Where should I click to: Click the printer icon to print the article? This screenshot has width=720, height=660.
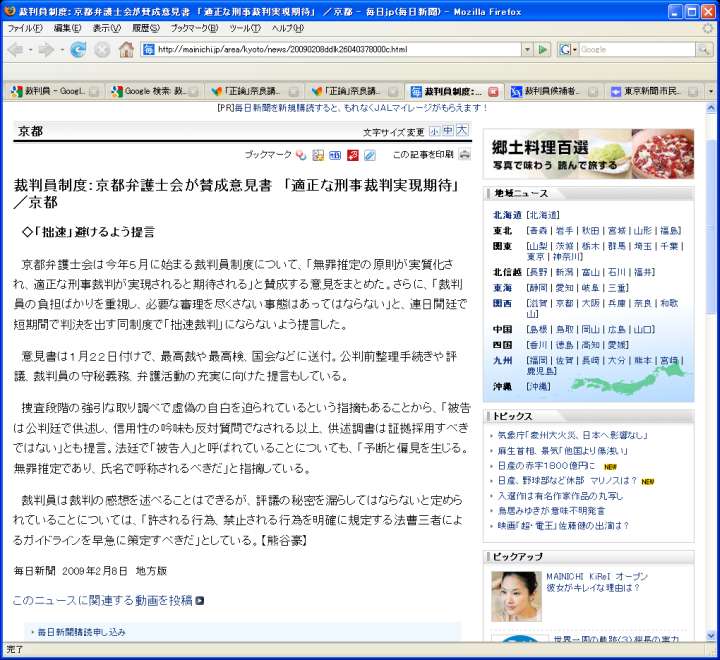pyautogui.click(x=463, y=155)
